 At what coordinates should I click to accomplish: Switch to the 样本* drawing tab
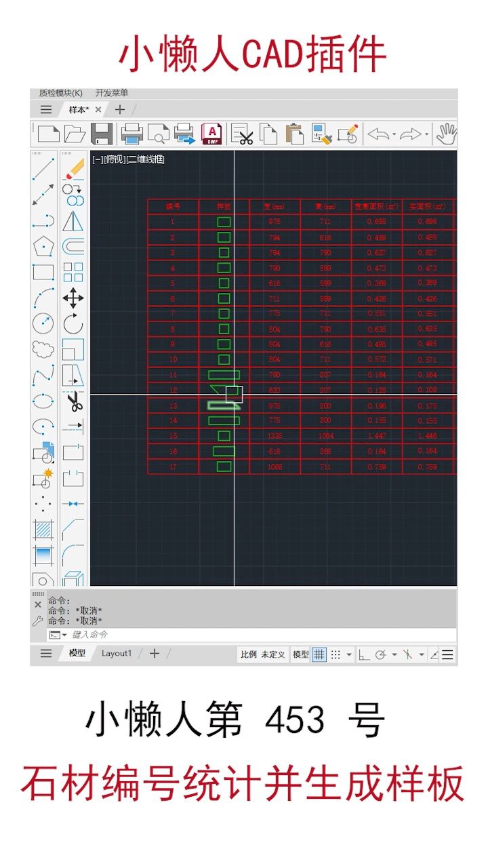[x=79, y=110]
